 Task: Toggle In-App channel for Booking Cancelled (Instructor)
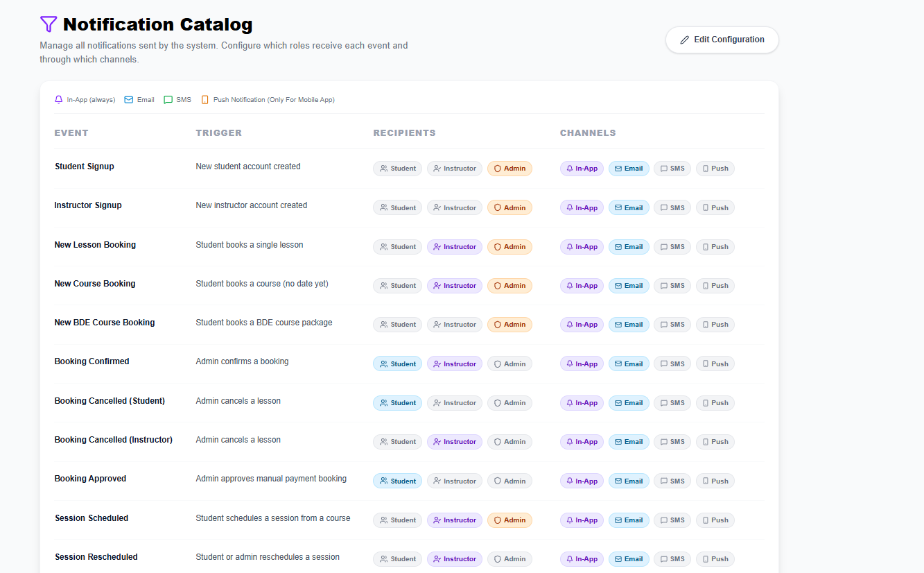(582, 442)
